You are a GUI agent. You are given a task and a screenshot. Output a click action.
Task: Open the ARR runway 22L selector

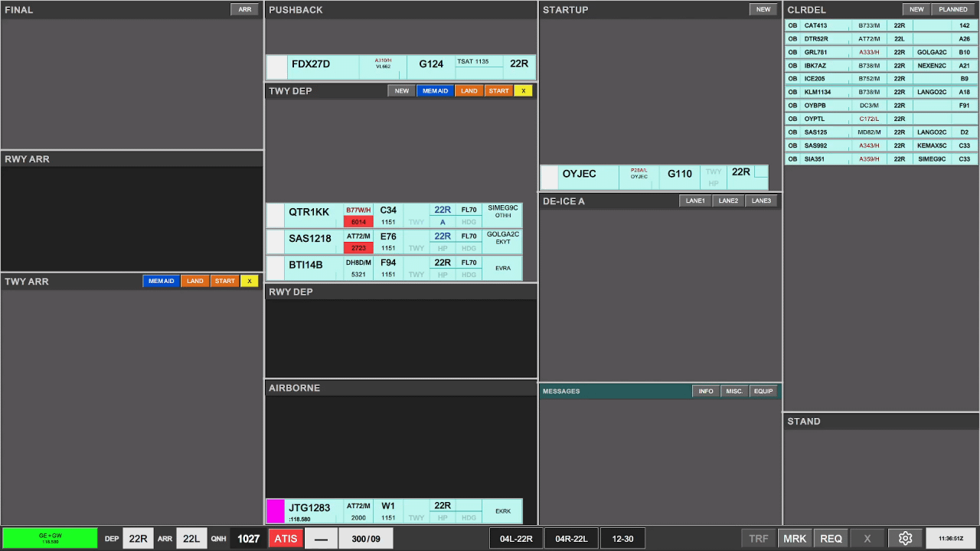coord(191,538)
